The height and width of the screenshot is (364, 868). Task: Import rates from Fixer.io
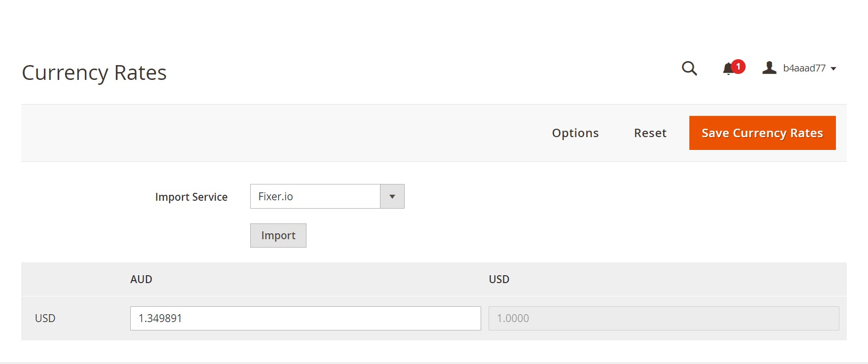[278, 235]
